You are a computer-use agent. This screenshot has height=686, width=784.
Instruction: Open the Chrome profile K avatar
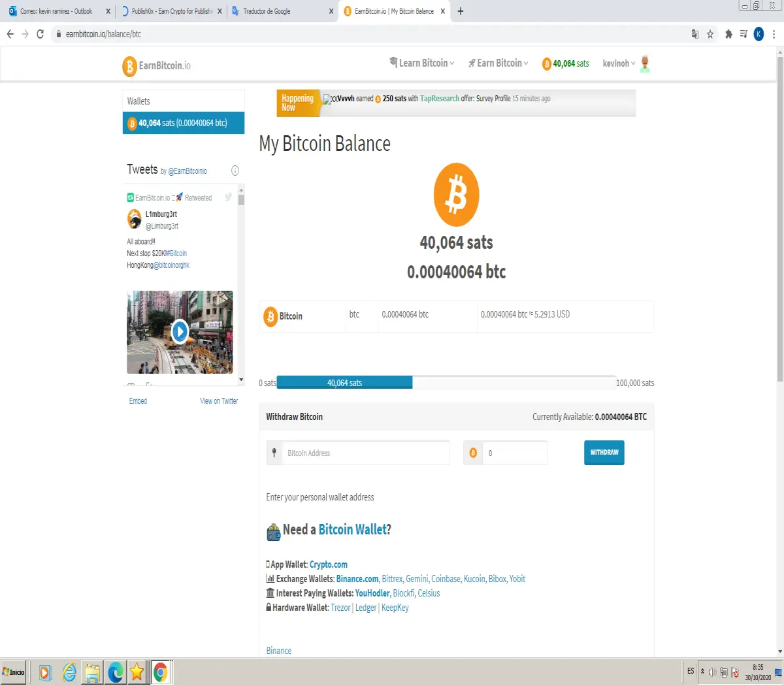pos(759,34)
